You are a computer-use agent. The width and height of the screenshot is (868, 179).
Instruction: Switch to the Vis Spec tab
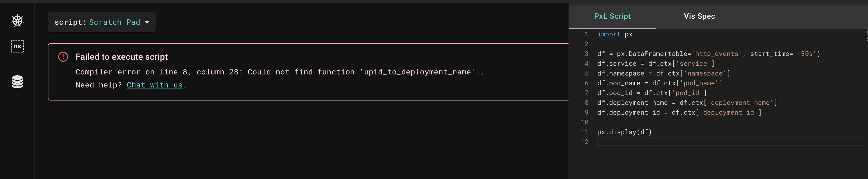coord(699,16)
